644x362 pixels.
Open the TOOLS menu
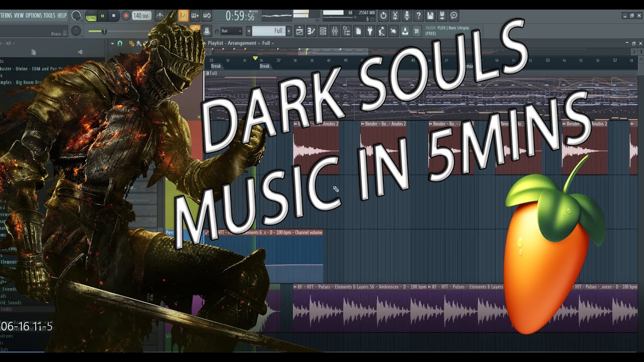(x=49, y=16)
